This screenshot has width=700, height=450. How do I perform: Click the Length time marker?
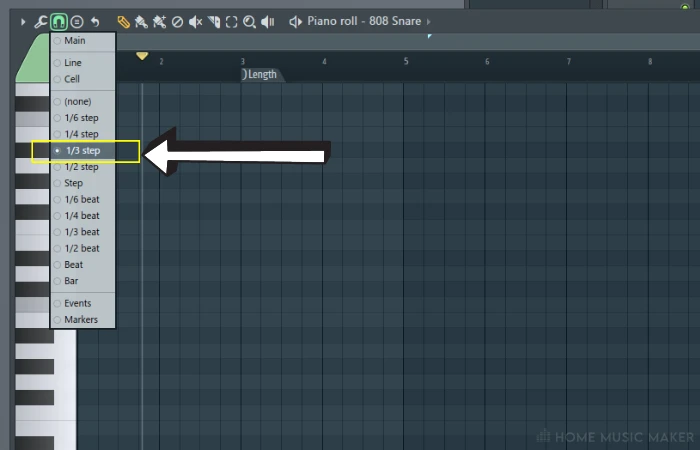coord(262,75)
